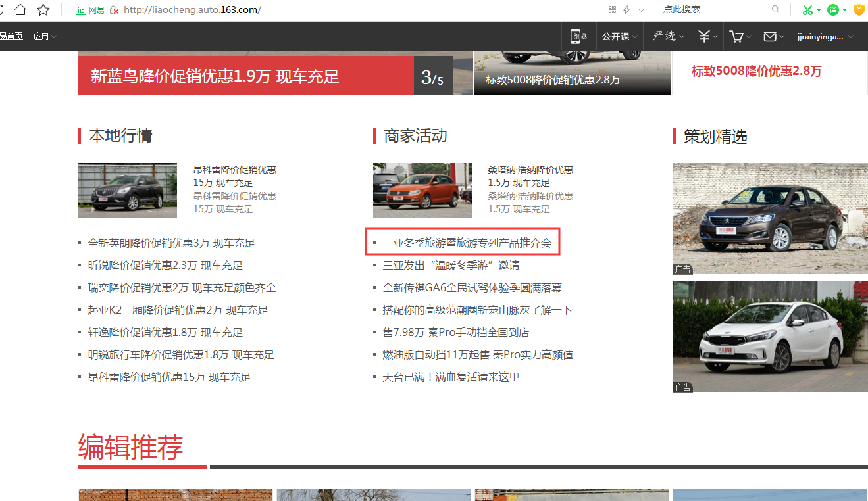The height and width of the screenshot is (501, 868).
Task: Open 三亚发出"温暖冬季游"邀请 link
Action: (451, 265)
